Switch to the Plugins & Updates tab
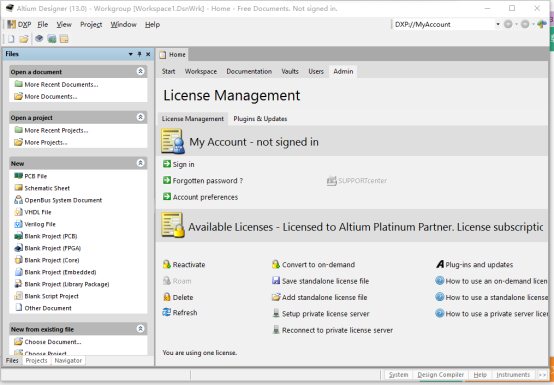Viewport: 554px width, 385px height. (260, 119)
